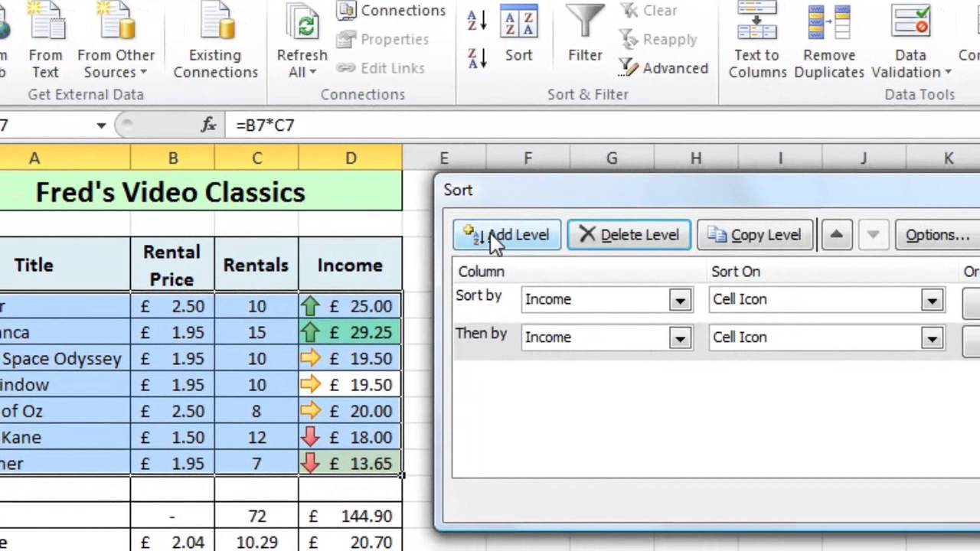
Task: Click the move level up arrow
Action: click(836, 235)
